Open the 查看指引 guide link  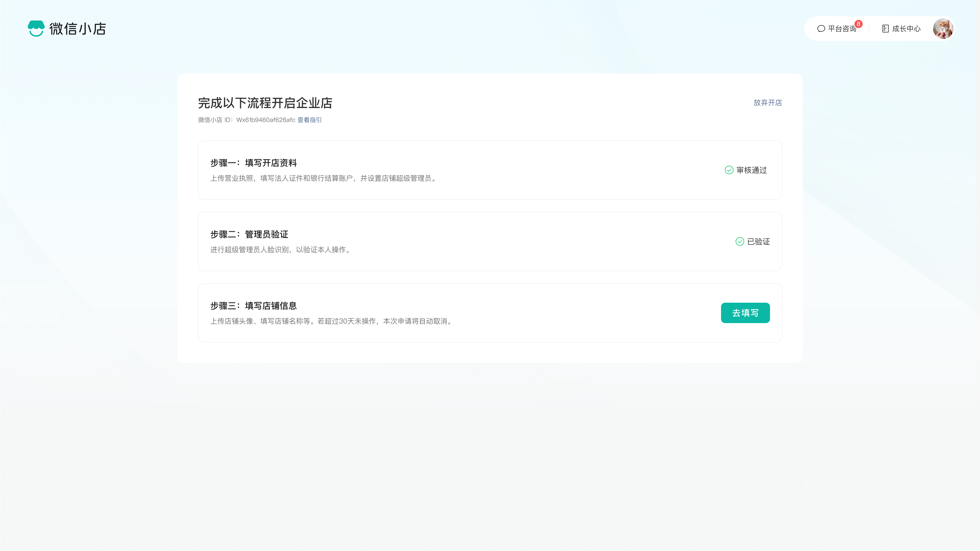[309, 120]
